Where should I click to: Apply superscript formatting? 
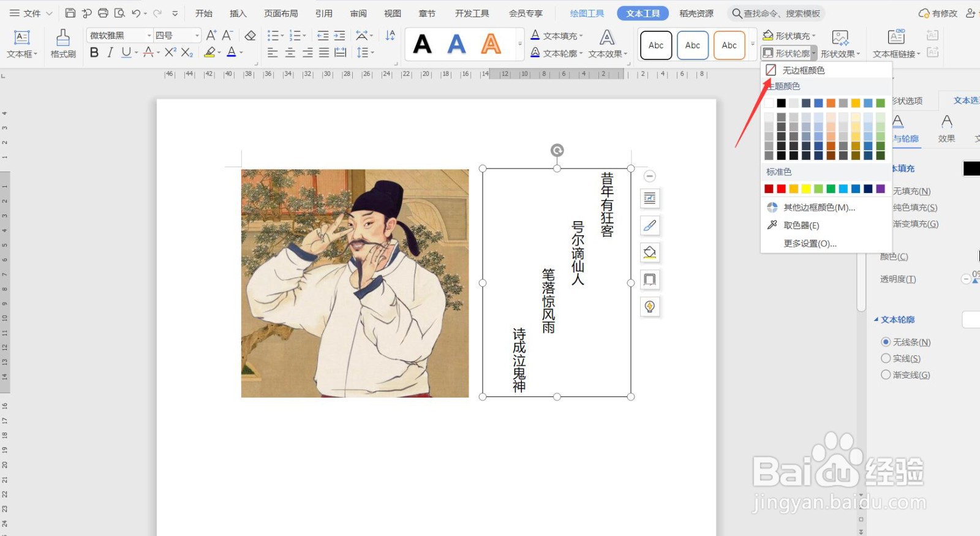tap(170, 53)
